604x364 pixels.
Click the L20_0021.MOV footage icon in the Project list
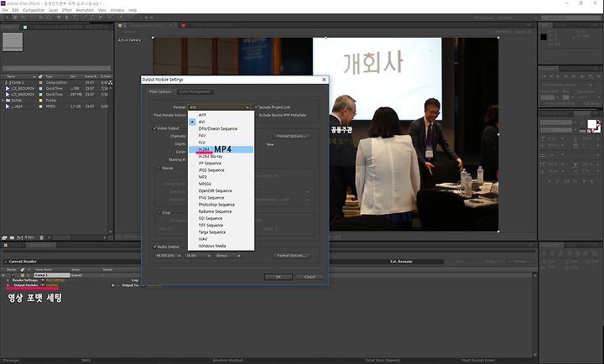[x=8, y=88]
